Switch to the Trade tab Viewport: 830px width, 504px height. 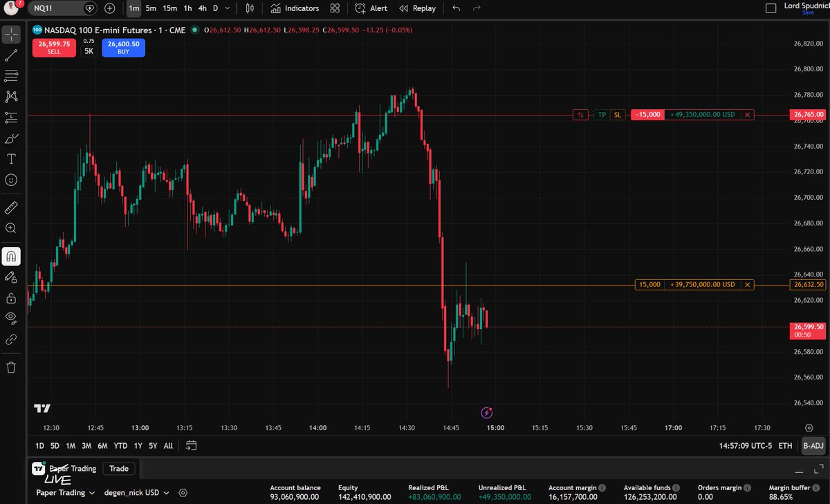click(119, 468)
